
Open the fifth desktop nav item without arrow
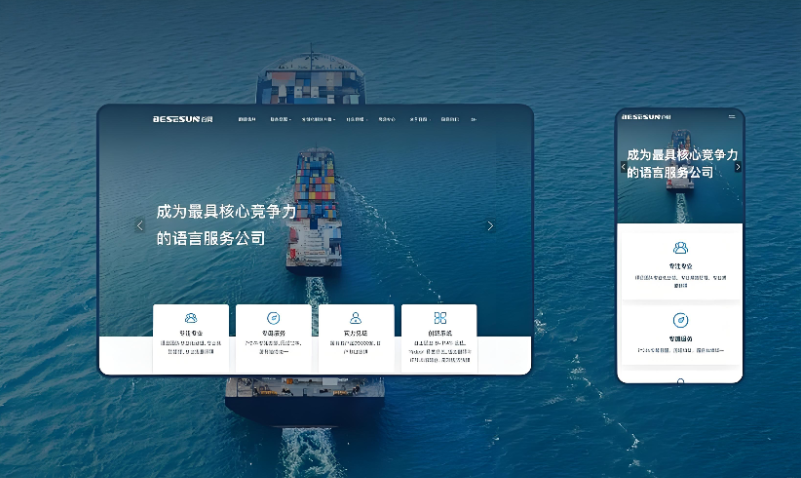click(388, 119)
